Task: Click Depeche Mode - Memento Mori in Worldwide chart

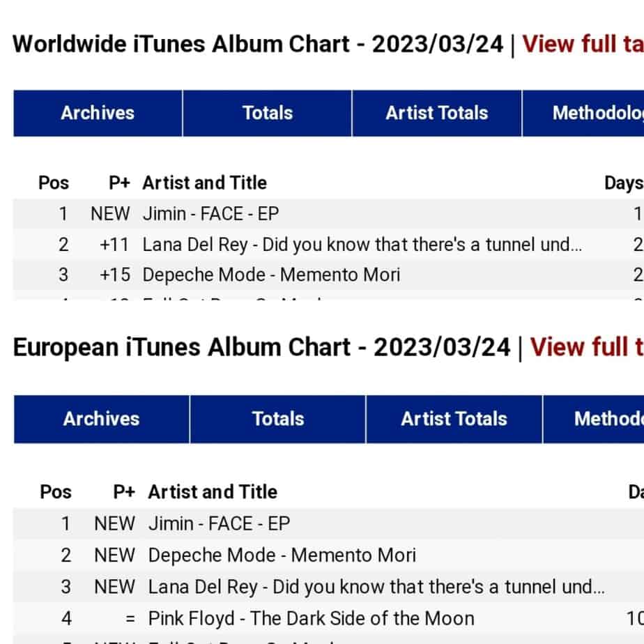Action: 271,275
